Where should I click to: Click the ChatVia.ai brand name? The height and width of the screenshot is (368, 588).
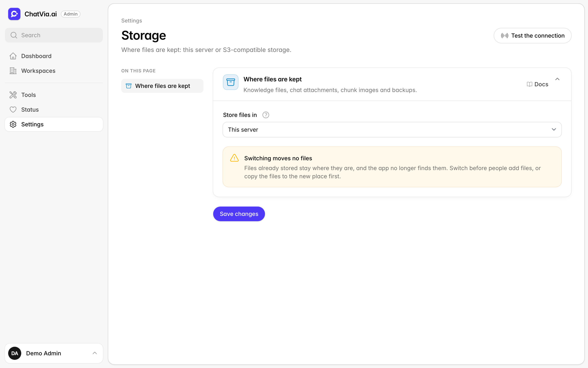pos(41,14)
